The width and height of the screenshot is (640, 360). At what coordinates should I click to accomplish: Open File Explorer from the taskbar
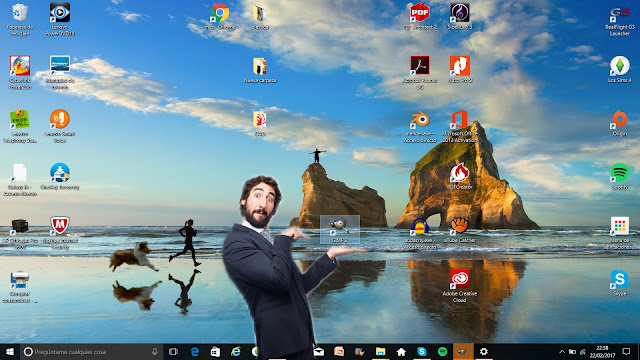click(380, 351)
